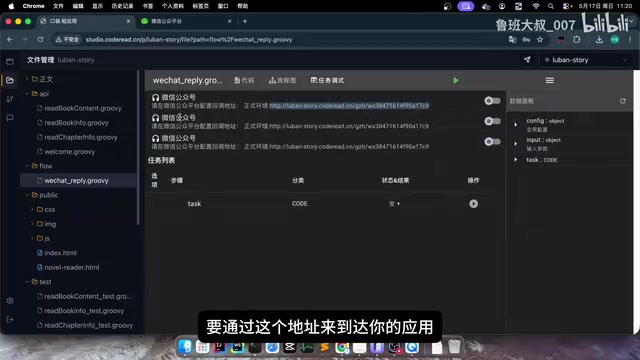Viewport: 640px width, 360px height.
Task: Open readBookInfo_test.groovy file
Action: (84, 311)
